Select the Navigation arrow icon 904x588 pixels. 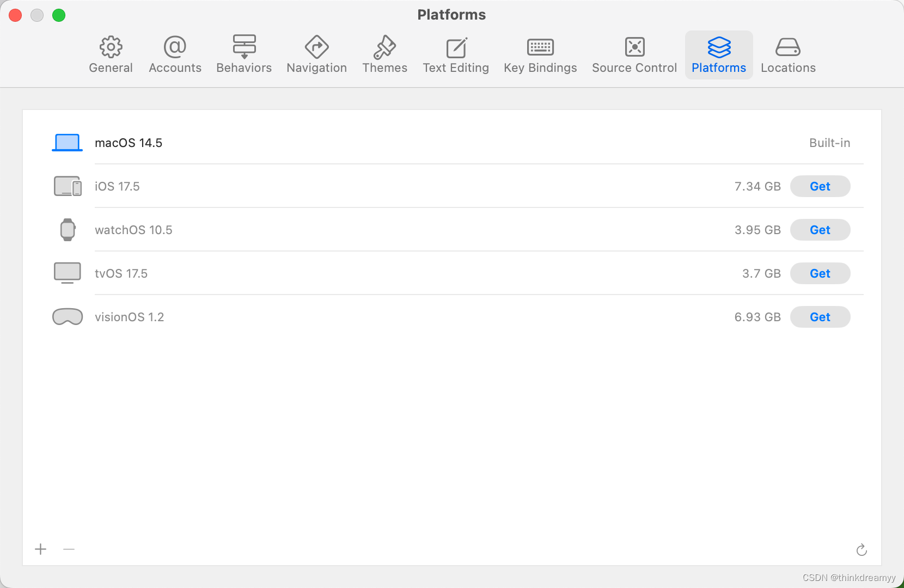coord(316,47)
